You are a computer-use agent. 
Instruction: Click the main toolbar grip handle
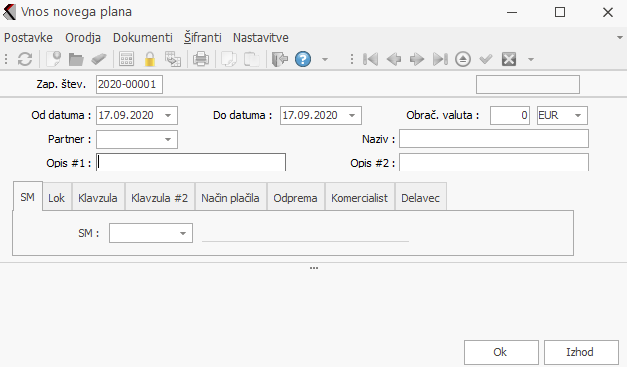click(x=6, y=60)
